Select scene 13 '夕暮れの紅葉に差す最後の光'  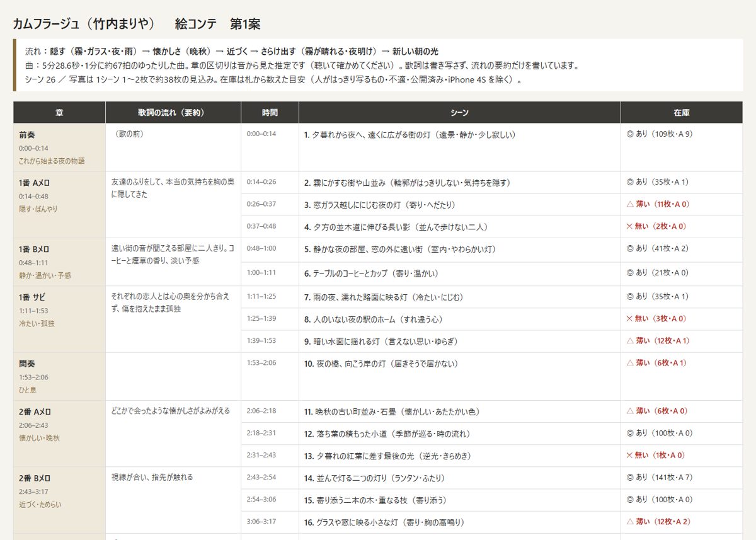[x=460, y=456]
